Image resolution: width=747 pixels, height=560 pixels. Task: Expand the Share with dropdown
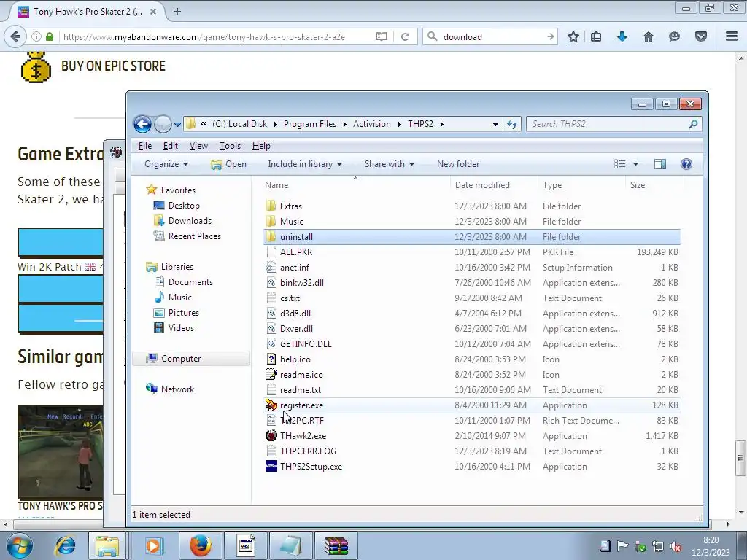click(x=390, y=164)
